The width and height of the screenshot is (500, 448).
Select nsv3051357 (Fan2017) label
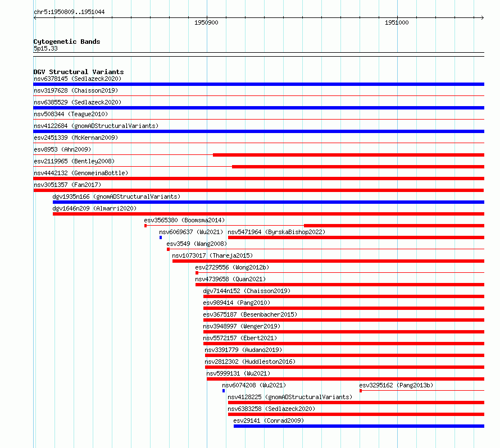(67, 185)
